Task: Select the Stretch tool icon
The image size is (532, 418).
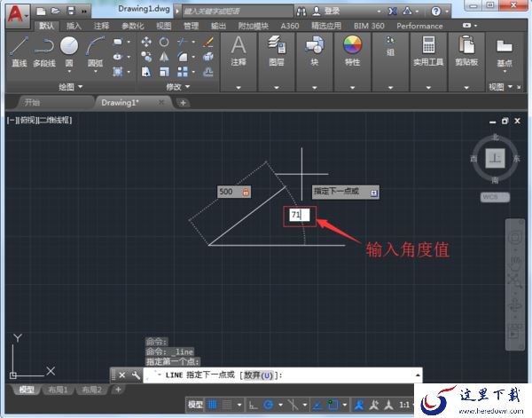Action: click(146, 72)
